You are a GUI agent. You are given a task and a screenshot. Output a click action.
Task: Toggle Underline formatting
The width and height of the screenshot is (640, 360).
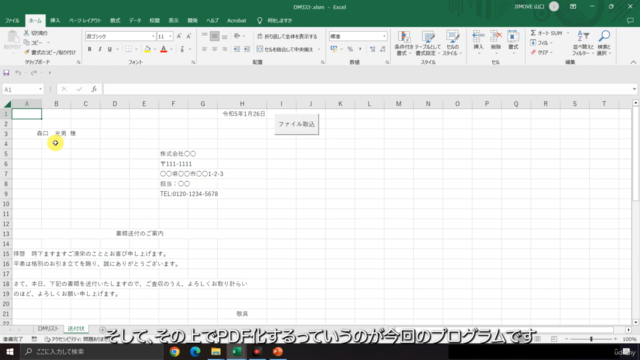coord(109,49)
